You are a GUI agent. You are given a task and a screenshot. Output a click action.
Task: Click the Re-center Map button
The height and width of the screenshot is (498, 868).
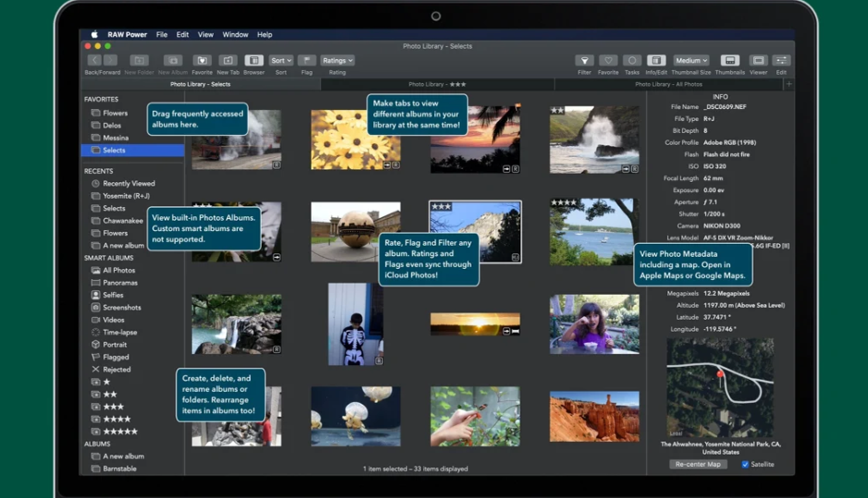[x=698, y=464]
